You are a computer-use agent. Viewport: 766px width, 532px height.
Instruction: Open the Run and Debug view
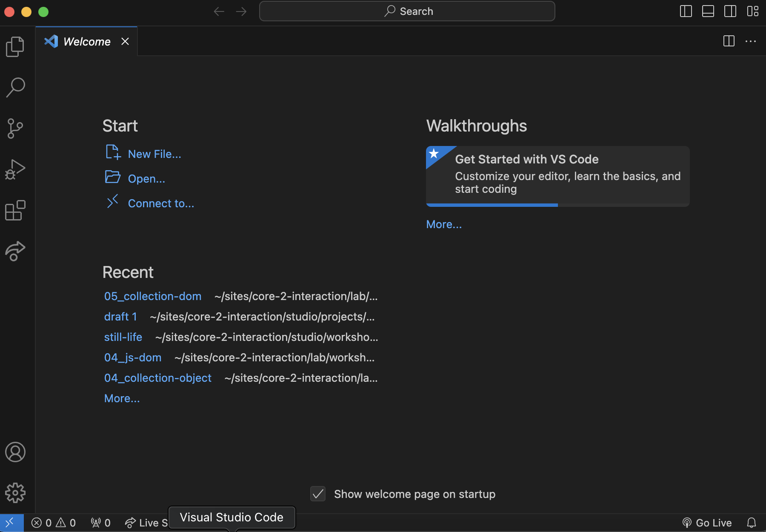pos(15,169)
